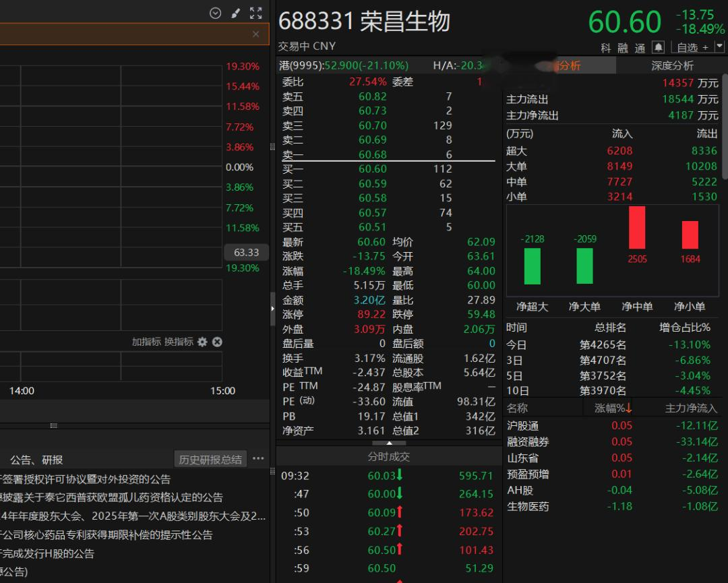Viewport: 728px width, 583px height.
Task: Sort by 涨幅% column header
Action: tap(613, 408)
